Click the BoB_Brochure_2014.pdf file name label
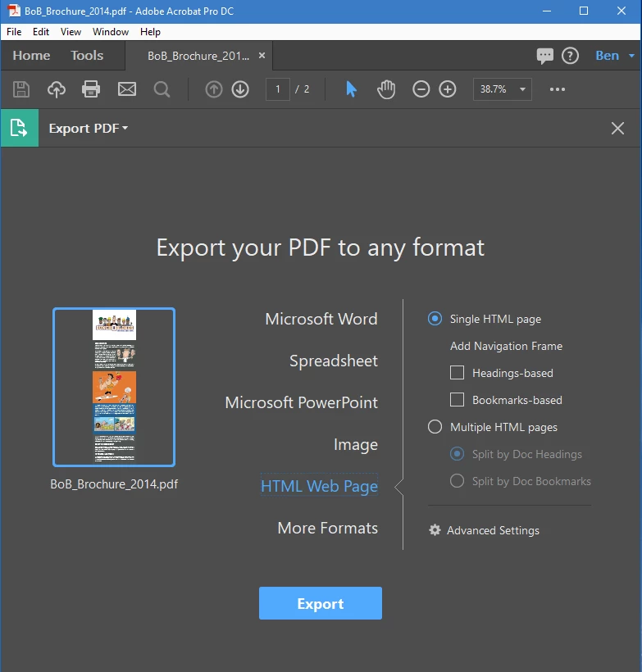The image size is (642, 672). [x=114, y=484]
